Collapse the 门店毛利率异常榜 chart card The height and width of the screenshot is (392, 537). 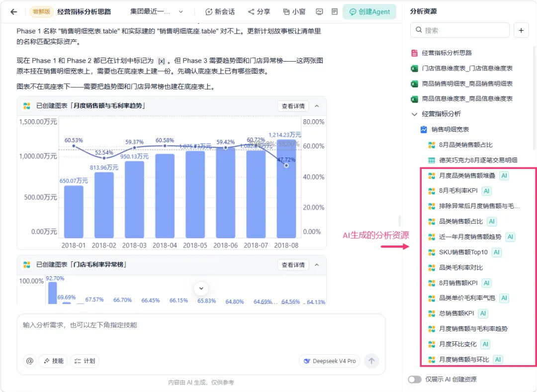(317, 265)
